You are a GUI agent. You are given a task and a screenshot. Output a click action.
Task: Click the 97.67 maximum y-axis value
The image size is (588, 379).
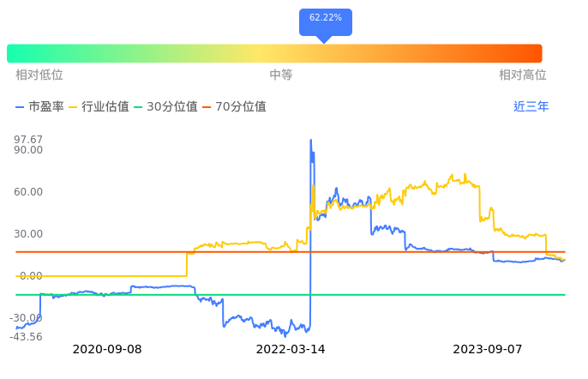coord(29,140)
